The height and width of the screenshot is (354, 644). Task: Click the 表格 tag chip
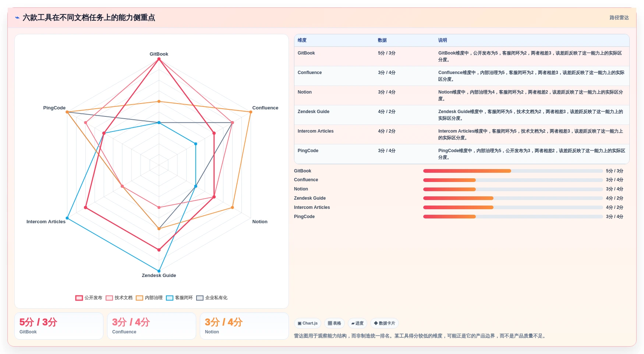pos(335,323)
